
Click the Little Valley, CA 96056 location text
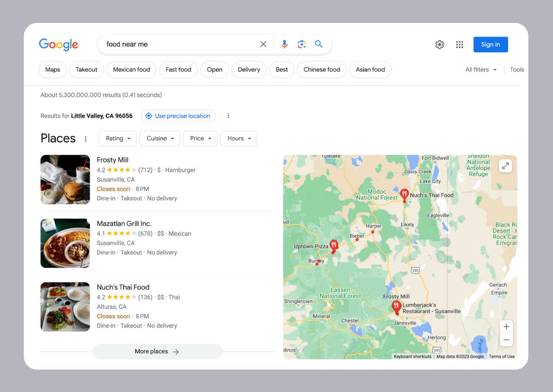pyautogui.click(x=102, y=116)
